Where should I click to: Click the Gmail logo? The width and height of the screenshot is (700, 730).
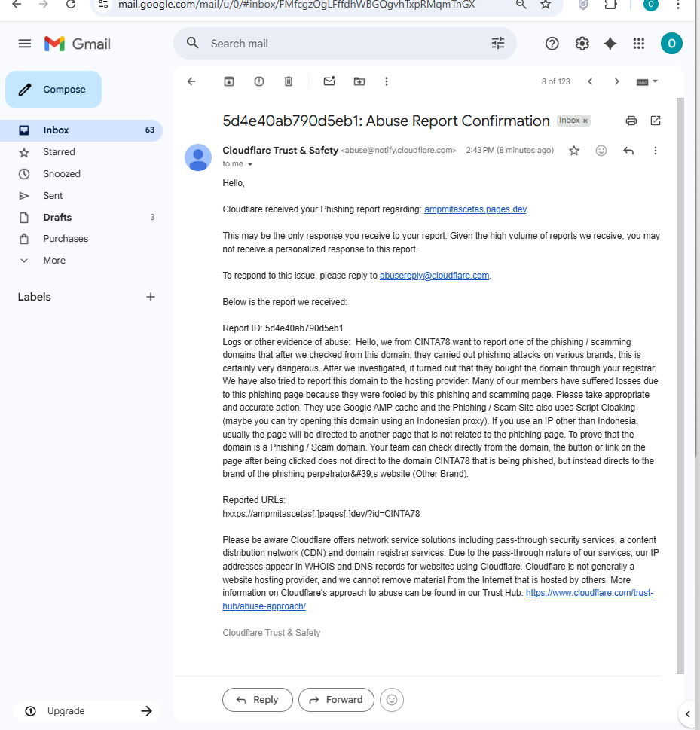click(78, 44)
